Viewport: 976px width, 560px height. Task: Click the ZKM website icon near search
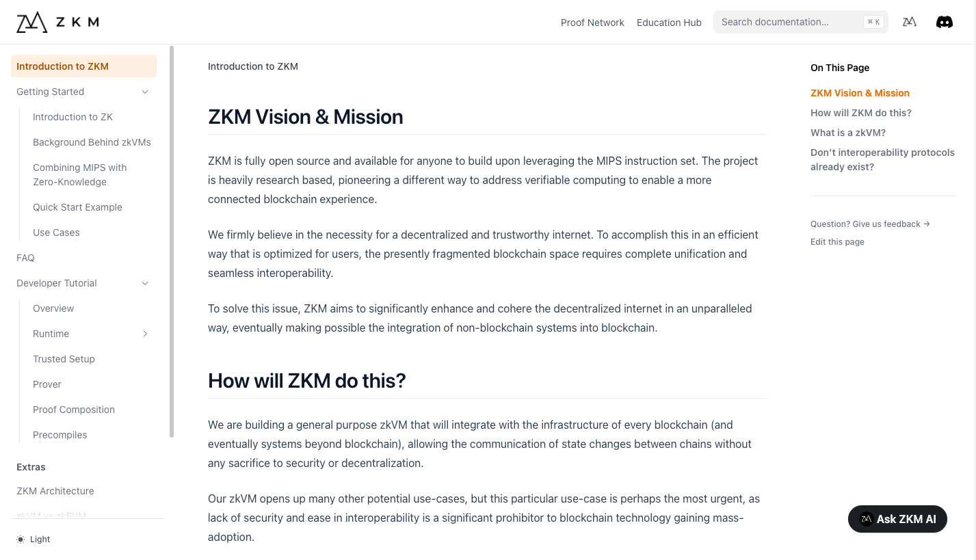point(909,22)
